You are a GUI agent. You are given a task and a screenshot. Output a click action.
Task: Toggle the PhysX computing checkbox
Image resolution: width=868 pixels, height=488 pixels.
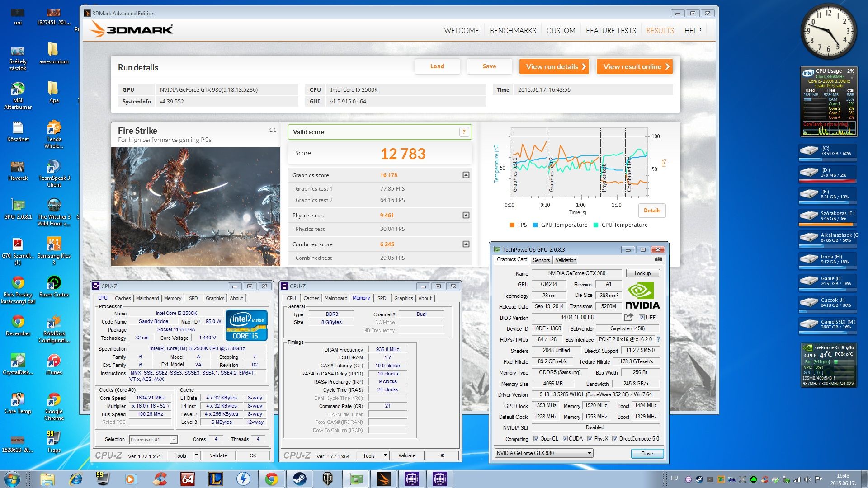pyautogui.click(x=590, y=439)
